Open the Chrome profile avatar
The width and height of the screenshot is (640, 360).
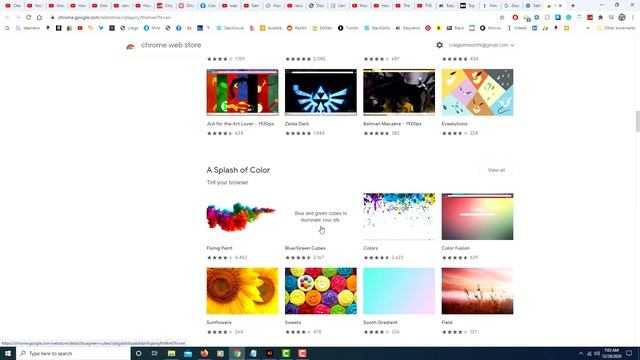622,17
